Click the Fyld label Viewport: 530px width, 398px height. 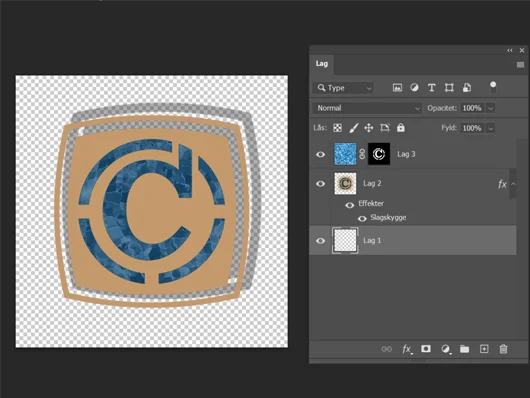(x=449, y=128)
